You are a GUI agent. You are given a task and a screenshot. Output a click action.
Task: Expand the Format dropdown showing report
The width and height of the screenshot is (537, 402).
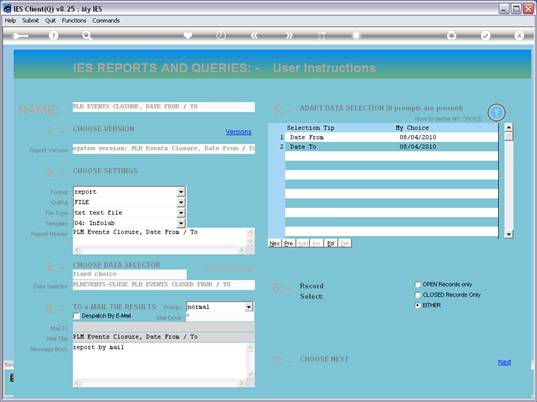pyautogui.click(x=181, y=192)
